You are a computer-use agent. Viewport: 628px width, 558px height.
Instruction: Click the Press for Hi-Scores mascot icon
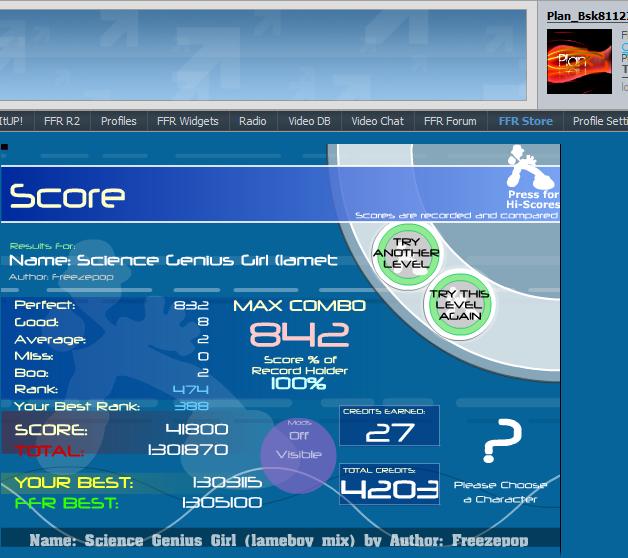point(529,167)
